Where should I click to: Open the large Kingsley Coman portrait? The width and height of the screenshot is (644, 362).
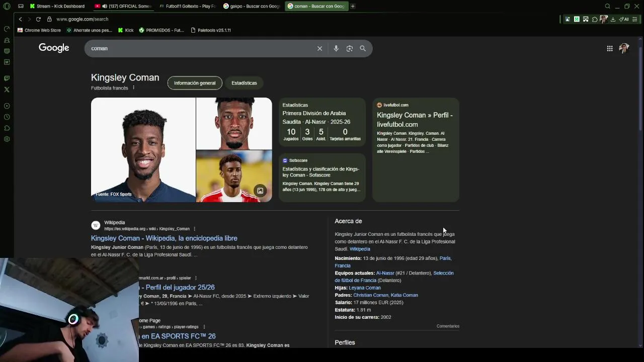point(143,150)
